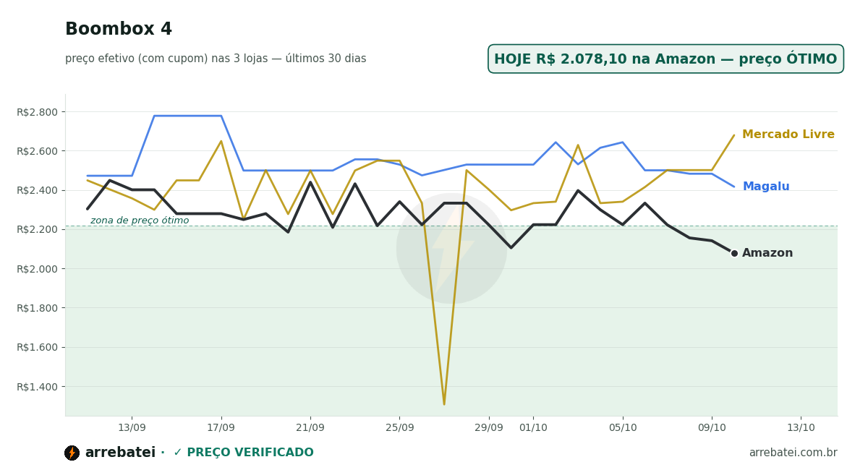Click the HOJE R$ 2.078,10 price badge
Screen dimensions: 868x470
[665, 59]
